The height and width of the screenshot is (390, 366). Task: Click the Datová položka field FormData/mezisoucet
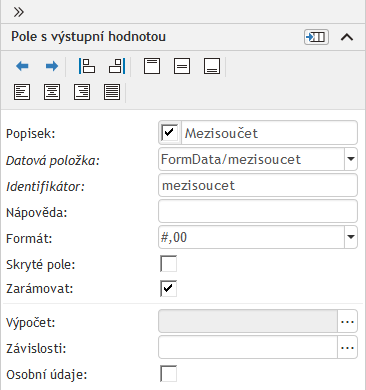[x=251, y=159]
